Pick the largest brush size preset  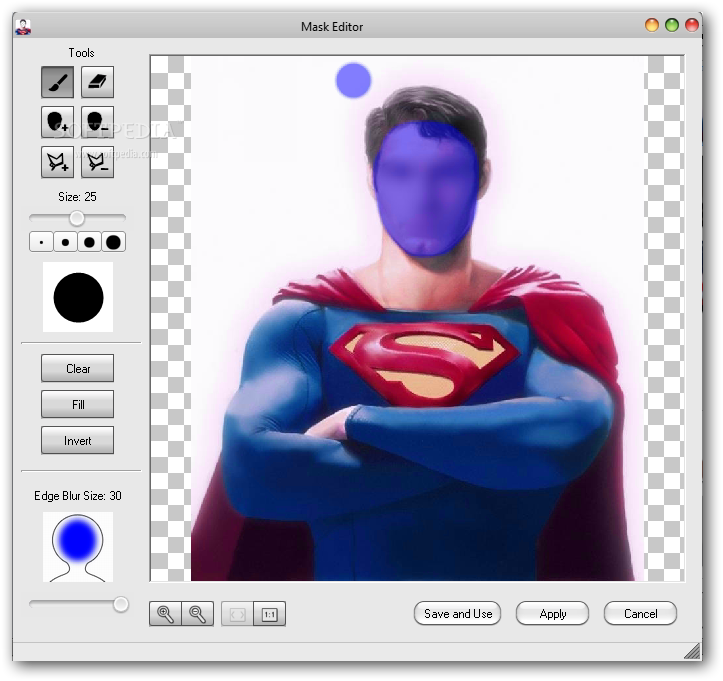[113, 242]
